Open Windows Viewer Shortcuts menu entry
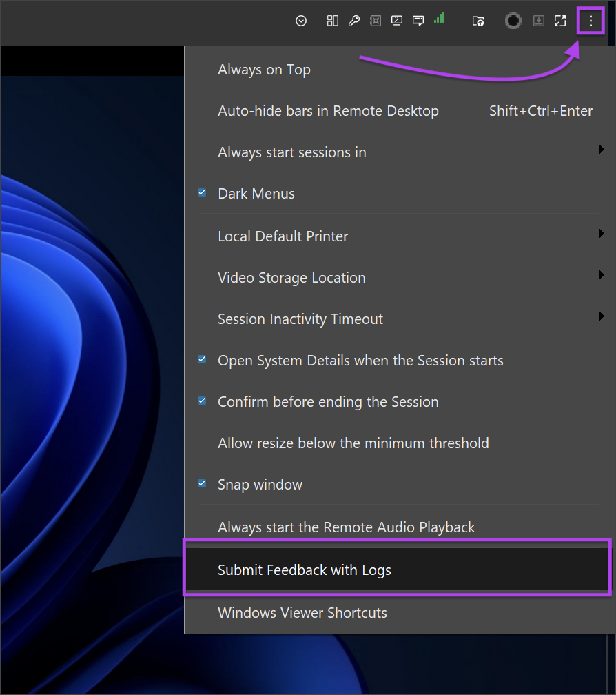Image resolution: width=616 pixels, height=695 pixels. click(x=302, y=613)
